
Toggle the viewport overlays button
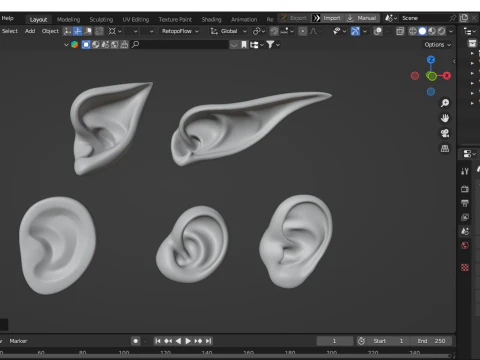[x=378, y=31]
